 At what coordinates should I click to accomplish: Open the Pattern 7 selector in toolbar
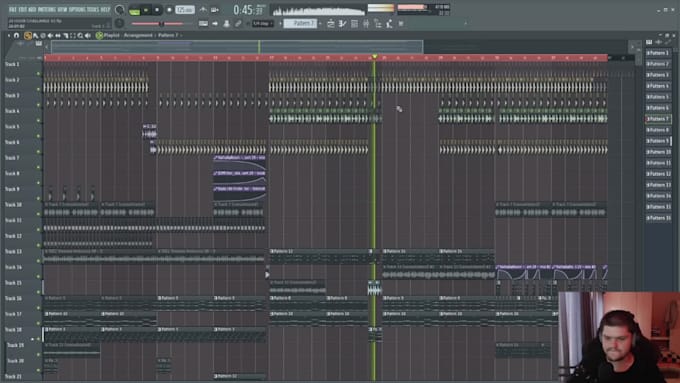tap(300, 23)
